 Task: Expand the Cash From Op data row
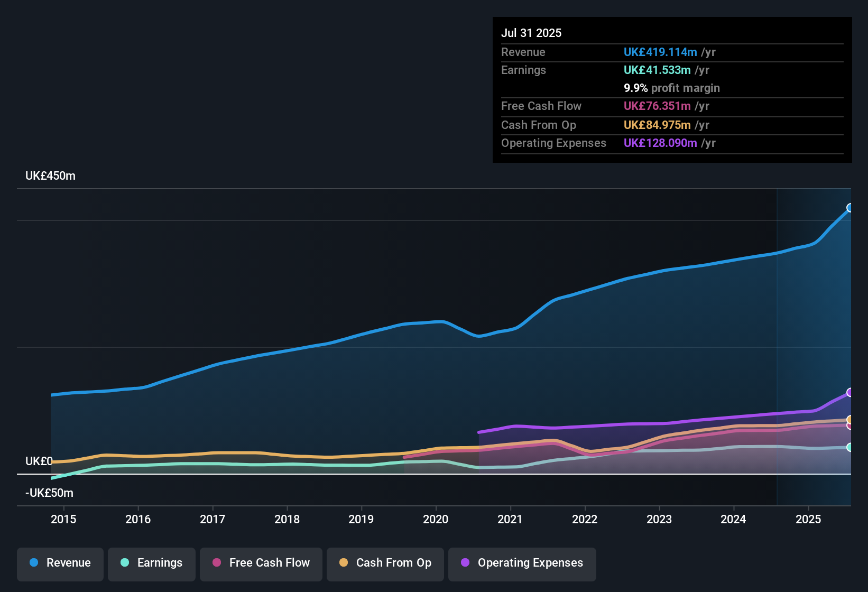click(536, 125)
